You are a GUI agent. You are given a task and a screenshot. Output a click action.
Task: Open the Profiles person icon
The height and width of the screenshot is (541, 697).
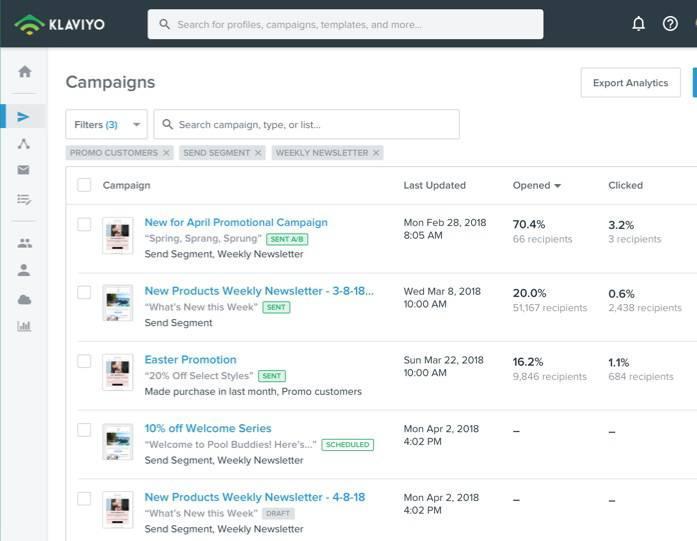click(x=24, y=270)
